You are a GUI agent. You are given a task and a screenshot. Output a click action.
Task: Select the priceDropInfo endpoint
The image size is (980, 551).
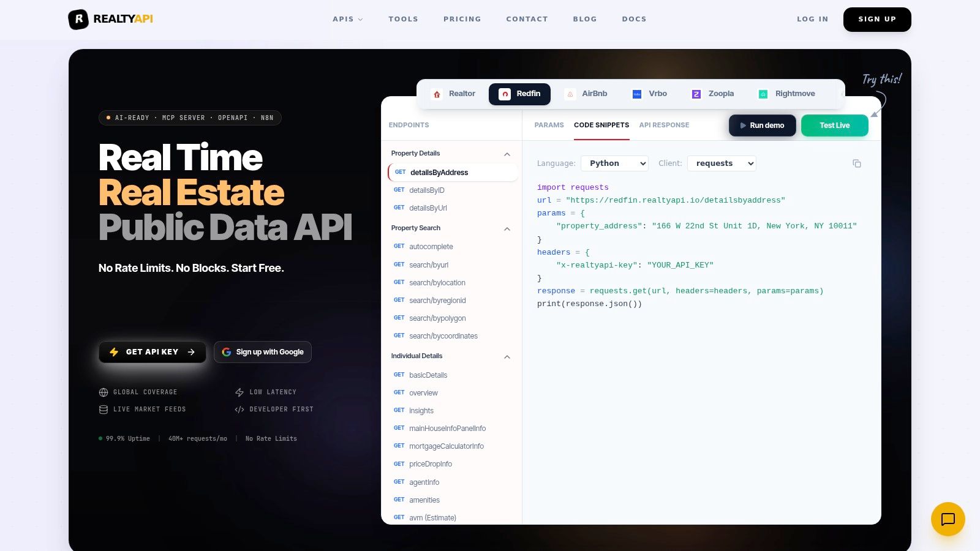coord(453,464)
